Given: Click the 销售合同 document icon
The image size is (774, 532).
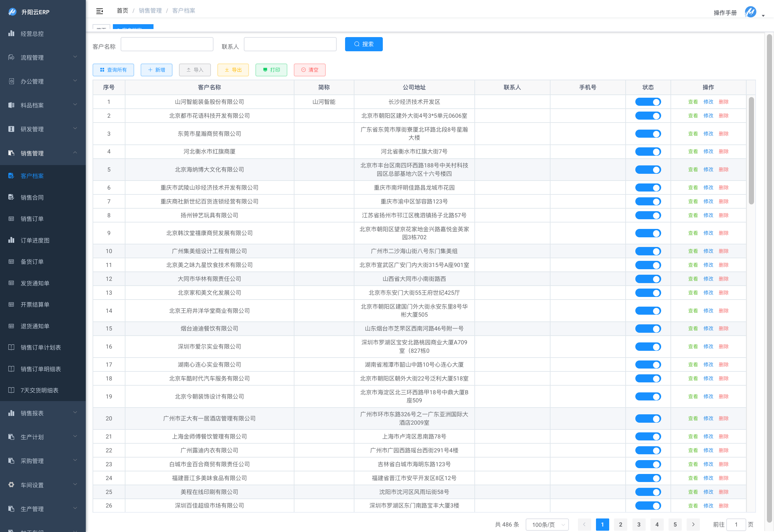Looking at the screenshot, I should click(x=11, y=197).
